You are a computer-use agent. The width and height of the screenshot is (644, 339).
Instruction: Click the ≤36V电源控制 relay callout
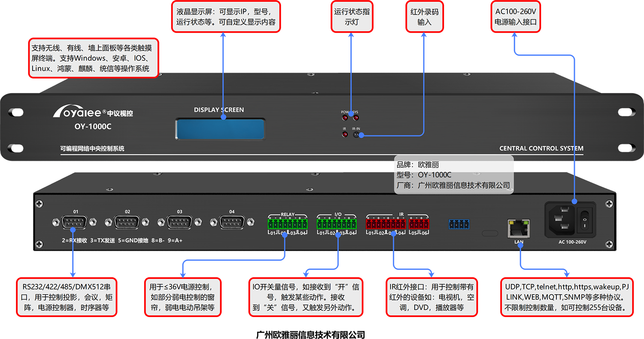tap(182, 297)
